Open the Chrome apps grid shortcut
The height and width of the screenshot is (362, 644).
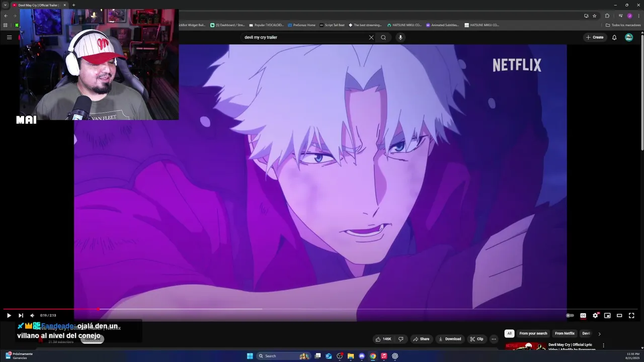(6, 25)
